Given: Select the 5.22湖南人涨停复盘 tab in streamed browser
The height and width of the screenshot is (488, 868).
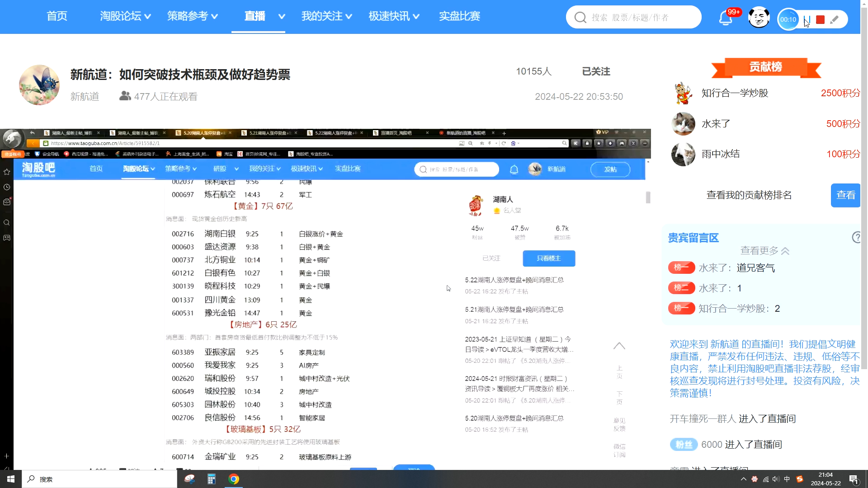Looking at the screenshot, I should 335,133.
